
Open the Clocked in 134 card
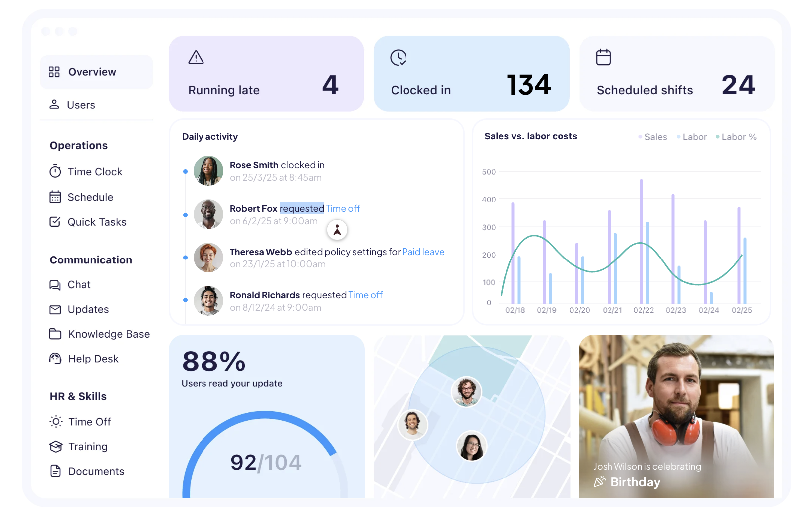pos(471,74)
